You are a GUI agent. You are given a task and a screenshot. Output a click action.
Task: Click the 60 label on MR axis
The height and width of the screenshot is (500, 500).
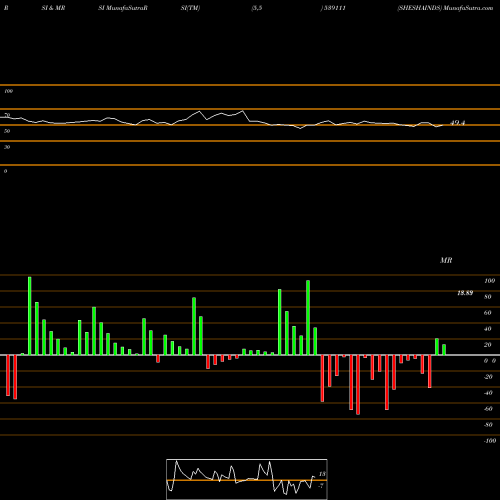(488, 313)
